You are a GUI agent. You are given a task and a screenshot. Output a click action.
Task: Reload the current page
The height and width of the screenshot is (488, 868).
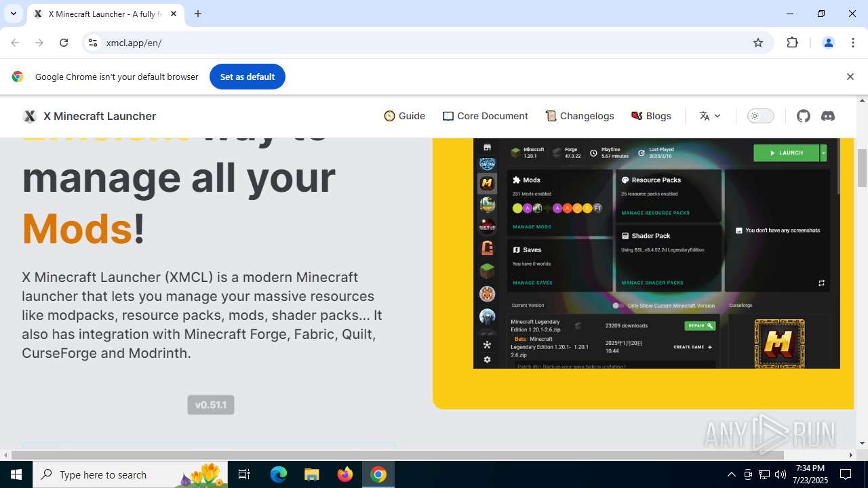(x=64, y=43)
